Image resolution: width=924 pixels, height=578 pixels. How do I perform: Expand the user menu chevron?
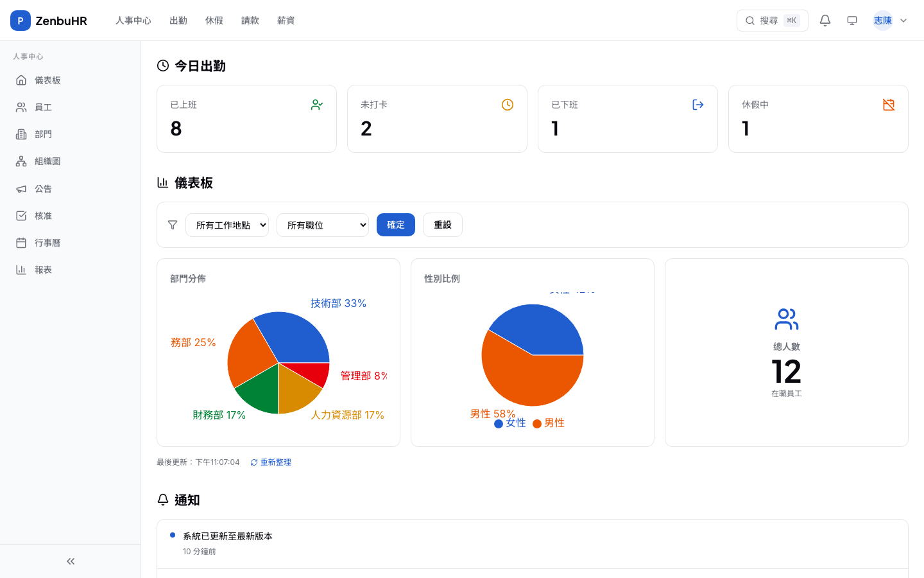(x=903, y=21)
